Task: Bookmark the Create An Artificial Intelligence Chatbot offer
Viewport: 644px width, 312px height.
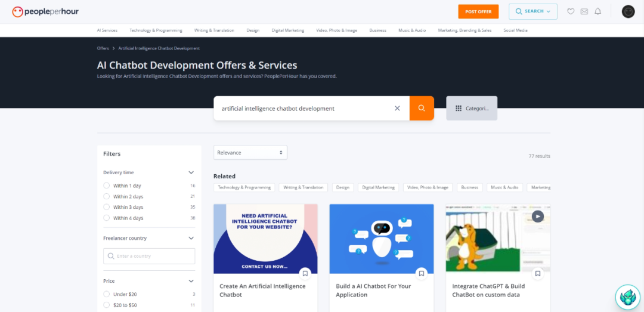Action: click(x=305, y=274)
